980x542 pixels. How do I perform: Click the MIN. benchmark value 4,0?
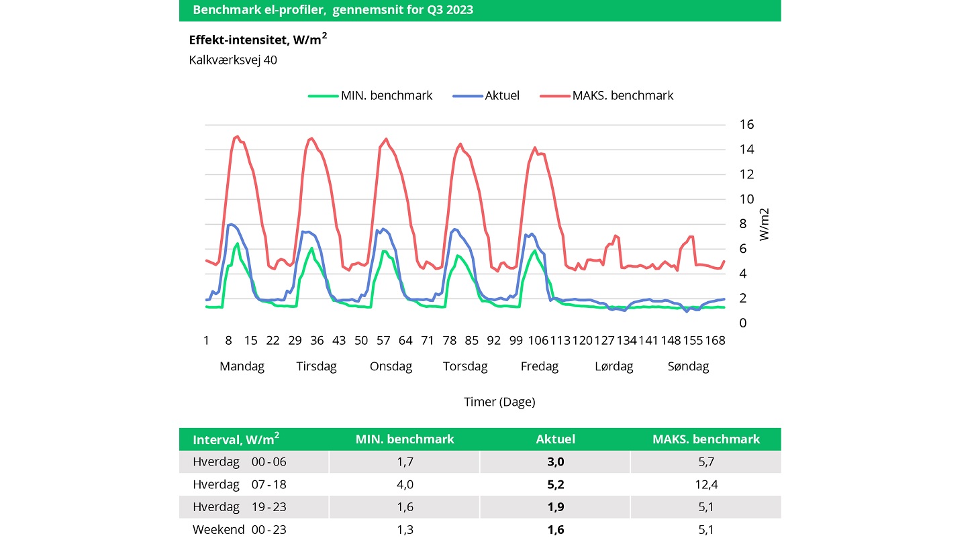pyautogui.click(x=405, y=484)
